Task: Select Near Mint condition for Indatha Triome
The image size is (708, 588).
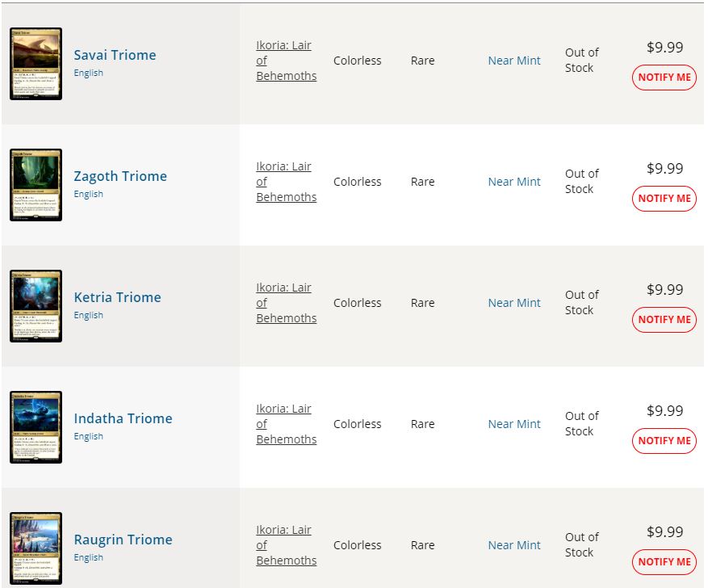Action: coord(513,423)
